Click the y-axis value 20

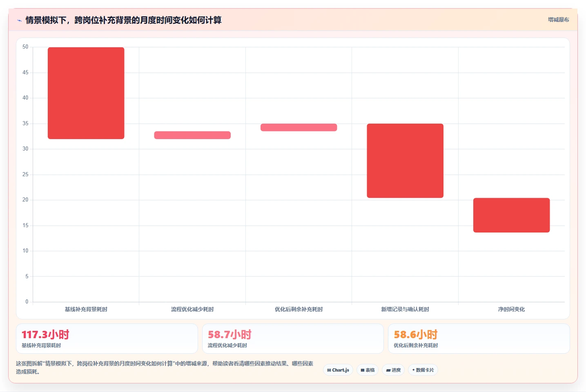[25, 200]
